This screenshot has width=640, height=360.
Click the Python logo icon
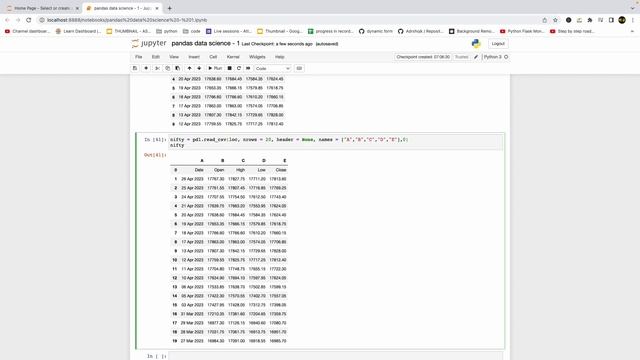coord(476,43)
